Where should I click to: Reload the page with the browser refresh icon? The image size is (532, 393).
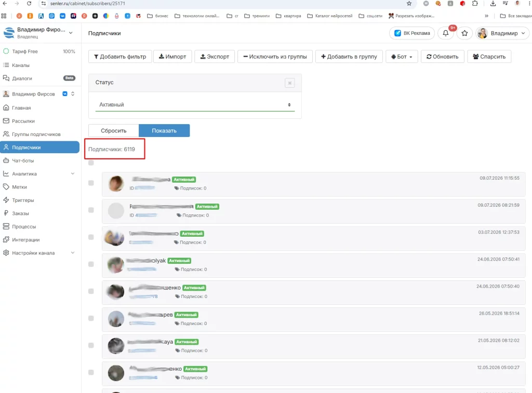(x=29, y=4)
